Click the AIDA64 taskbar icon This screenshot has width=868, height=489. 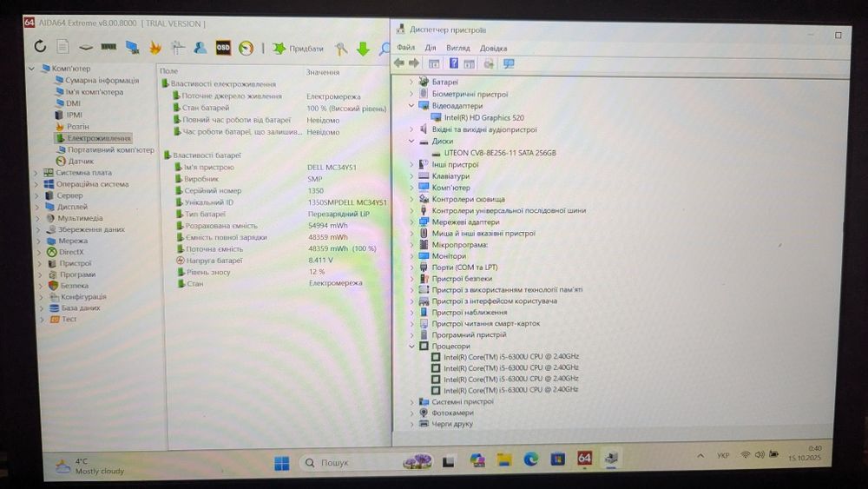coord(584,458)
